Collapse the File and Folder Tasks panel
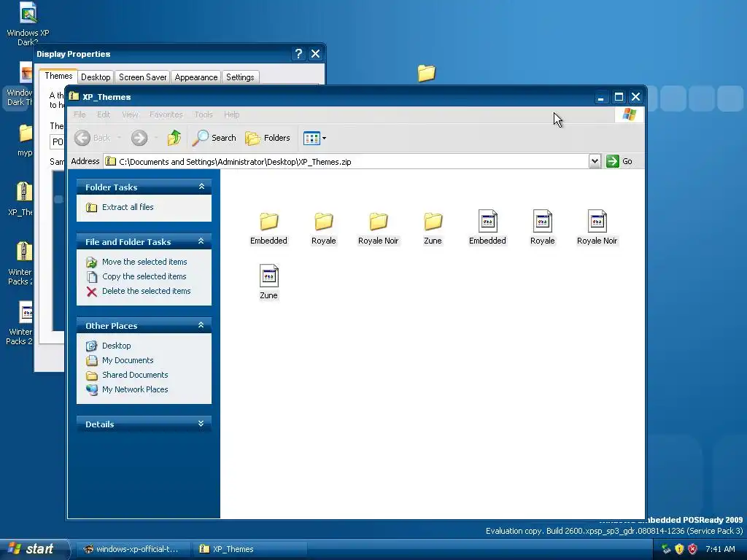 pyautogui.click(x=201, y=241)
